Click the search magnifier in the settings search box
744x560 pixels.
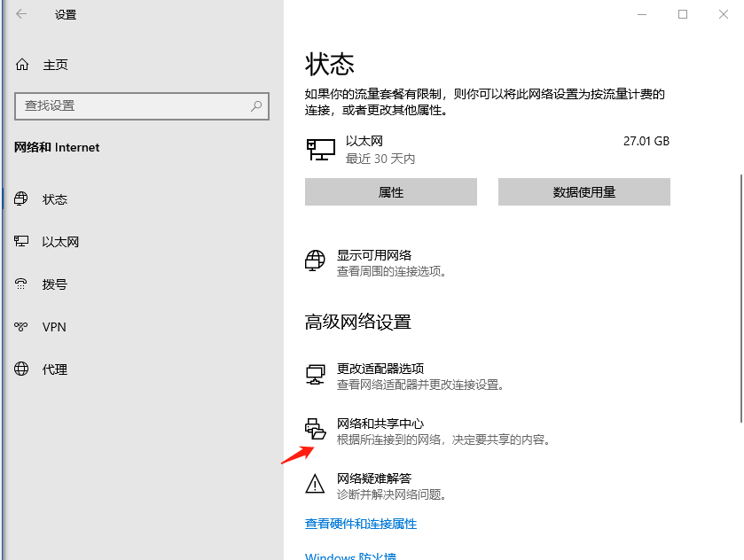click(x=256, y=105)
